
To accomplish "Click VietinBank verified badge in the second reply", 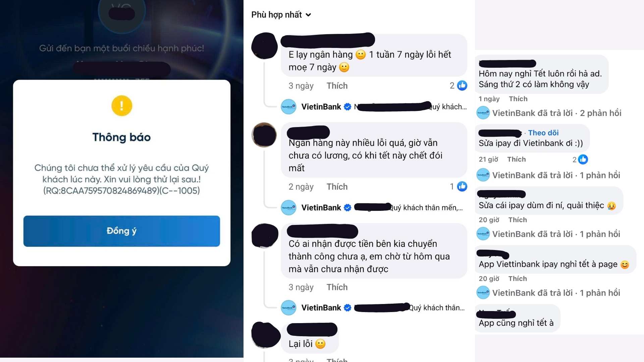I will point(347,207).
